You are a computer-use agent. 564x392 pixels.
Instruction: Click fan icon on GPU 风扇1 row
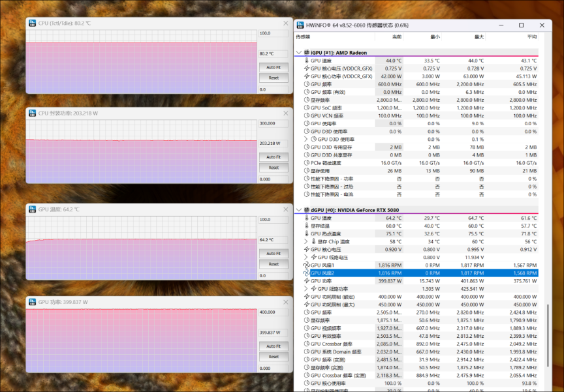tap(307, 265)
